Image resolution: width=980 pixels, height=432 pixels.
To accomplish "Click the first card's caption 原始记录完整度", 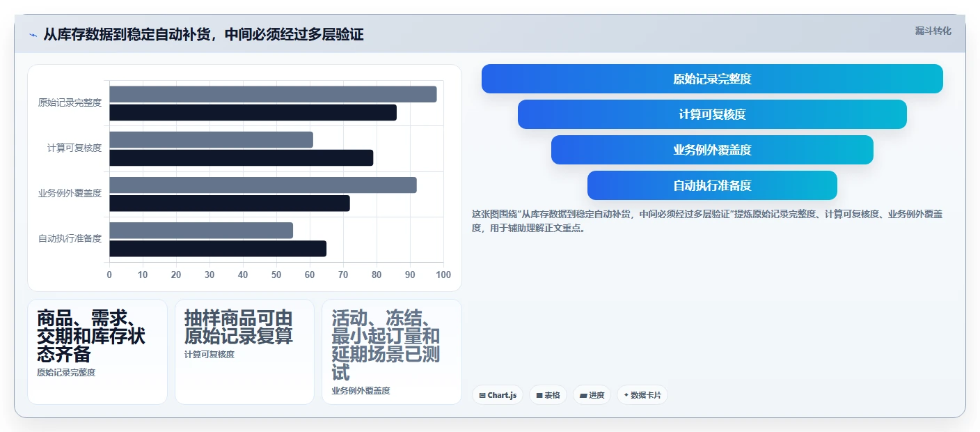I will point(66,373).
